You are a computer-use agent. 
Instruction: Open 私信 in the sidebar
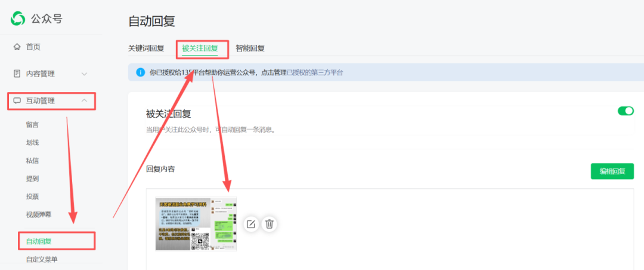[x=33, y=161]
